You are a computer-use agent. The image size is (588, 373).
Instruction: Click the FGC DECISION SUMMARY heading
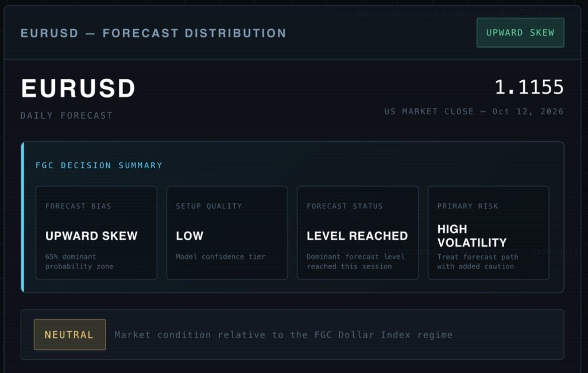[x=99, y=165]
